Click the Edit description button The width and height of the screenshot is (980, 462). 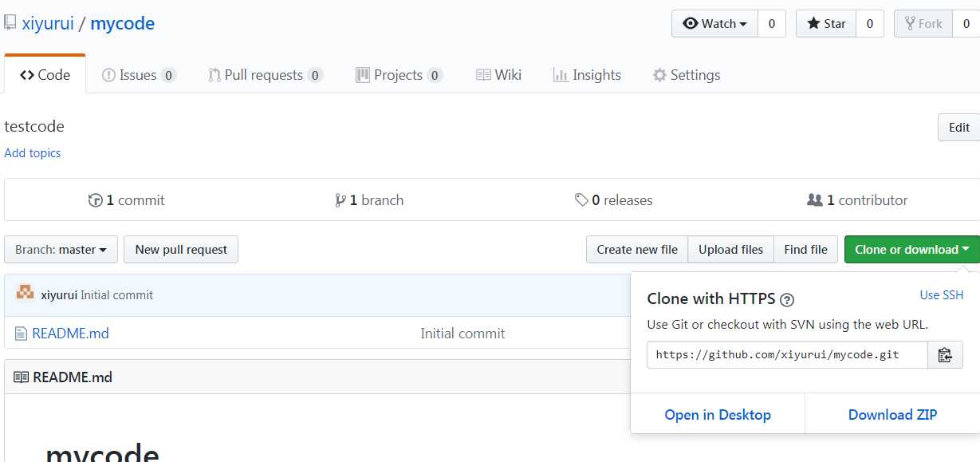click(959, 128)
